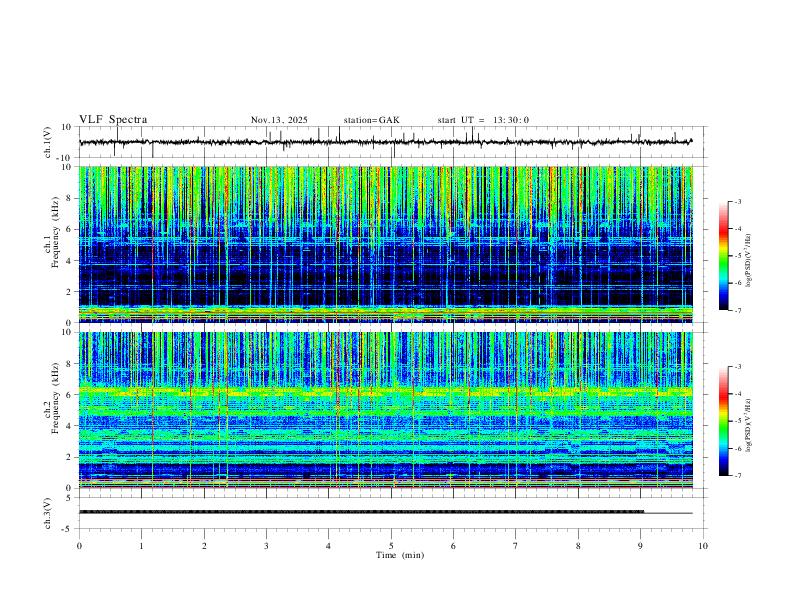
Task: Select log(PSD) label of the ch.1 colorbar
Action: [x=748, y=260]
